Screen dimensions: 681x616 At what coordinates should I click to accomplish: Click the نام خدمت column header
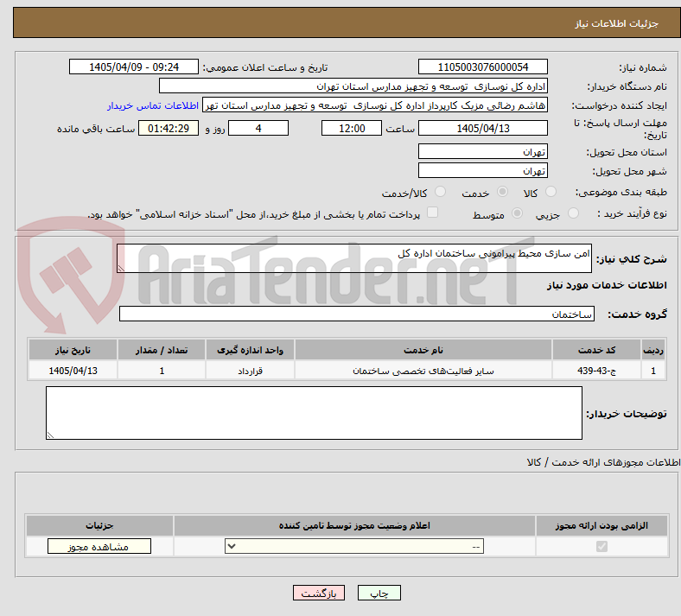pos(423,350)
